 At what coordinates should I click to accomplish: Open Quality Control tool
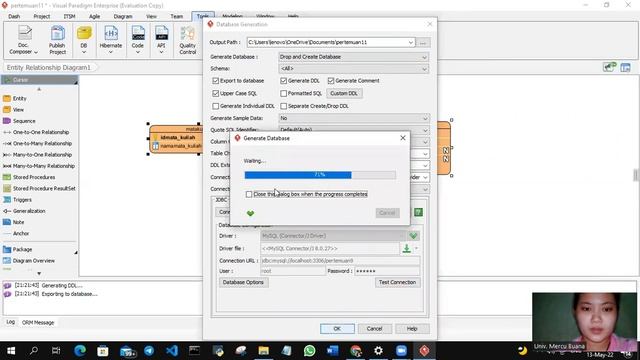[x=187, y=40]
